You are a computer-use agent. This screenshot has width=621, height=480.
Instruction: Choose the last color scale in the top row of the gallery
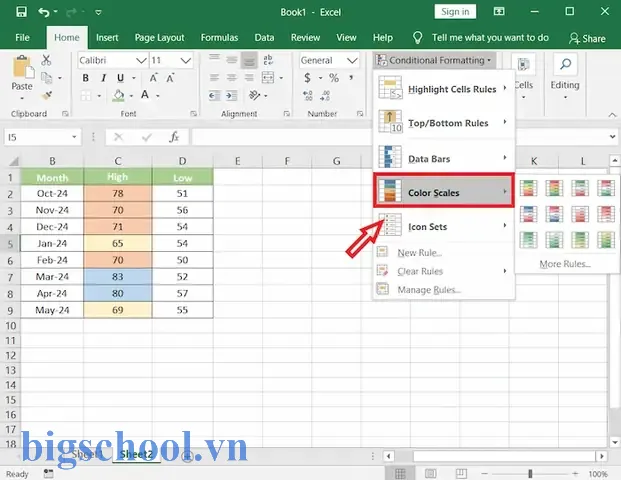click(x=606, y=188)
